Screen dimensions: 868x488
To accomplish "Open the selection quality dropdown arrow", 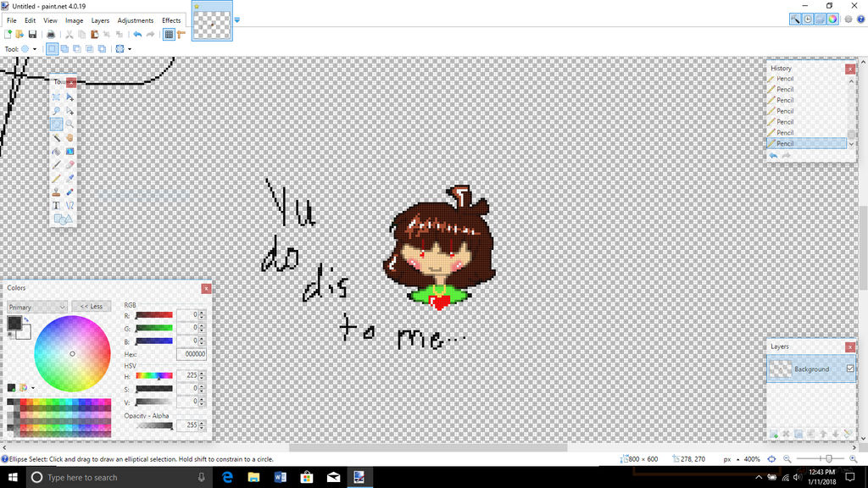I will tap(129, 48).
